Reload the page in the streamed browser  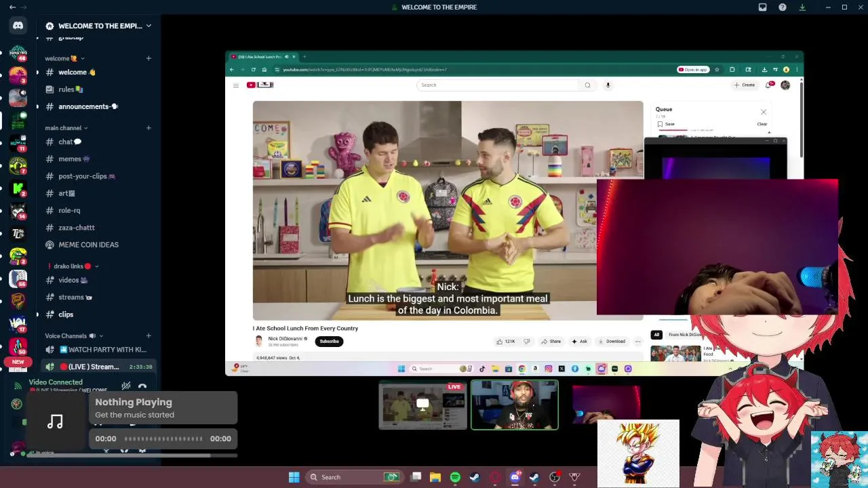pos(254,69)
